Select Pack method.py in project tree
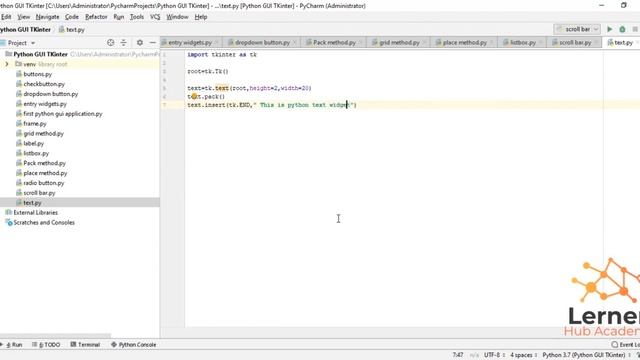 (44, 163)
